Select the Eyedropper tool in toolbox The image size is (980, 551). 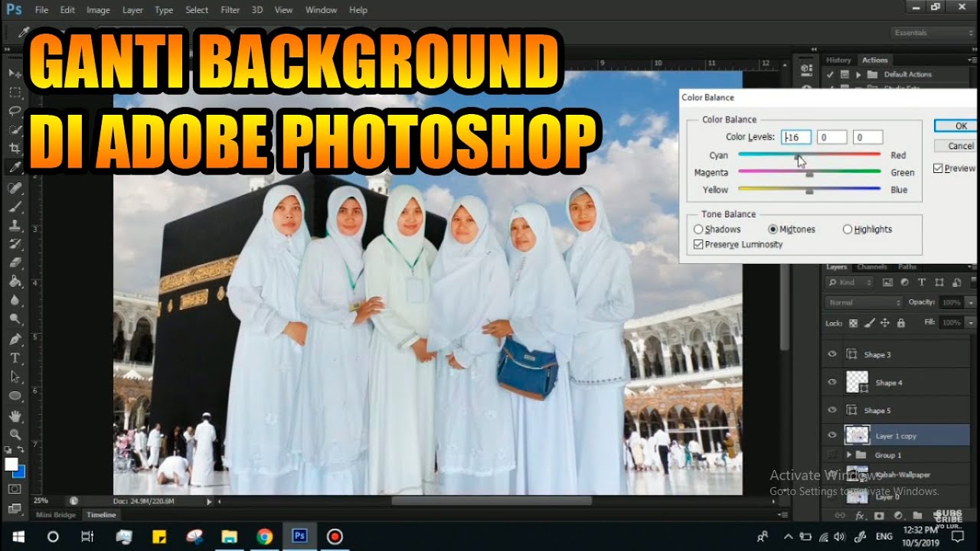(x=15, y=168)
